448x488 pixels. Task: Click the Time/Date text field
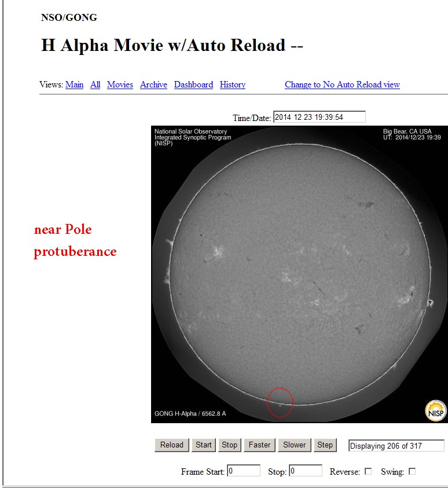pyautogui.click(x=319, y=117)
